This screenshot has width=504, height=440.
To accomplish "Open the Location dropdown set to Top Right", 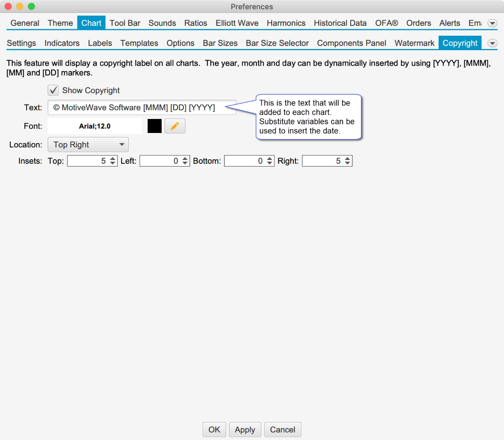I will [x=88, y=145].
